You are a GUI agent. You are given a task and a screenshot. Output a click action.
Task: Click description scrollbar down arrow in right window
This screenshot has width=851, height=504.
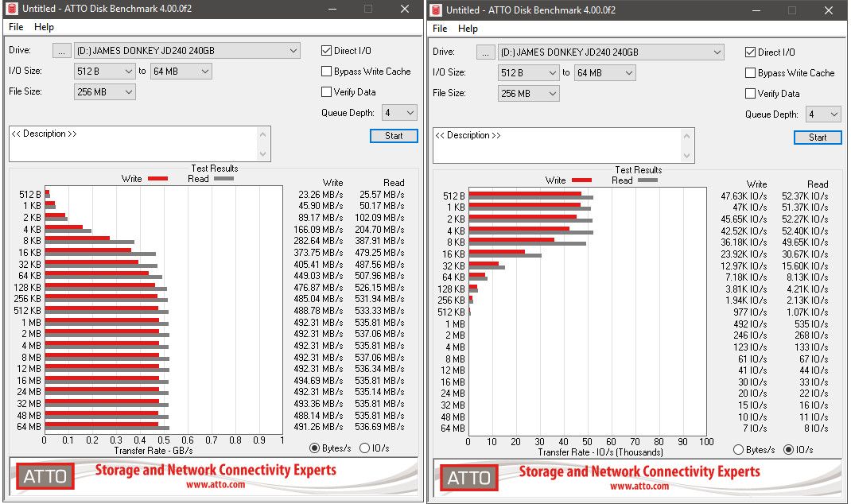point(687,155)
